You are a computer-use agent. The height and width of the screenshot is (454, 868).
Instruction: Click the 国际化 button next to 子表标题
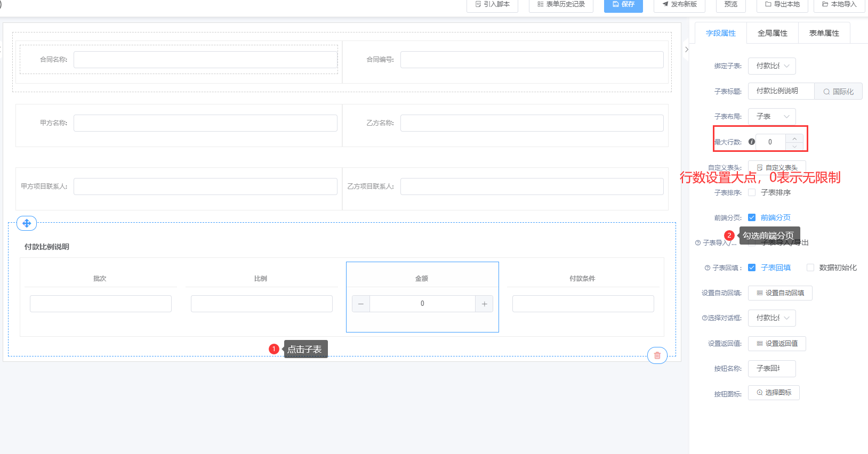838,92
